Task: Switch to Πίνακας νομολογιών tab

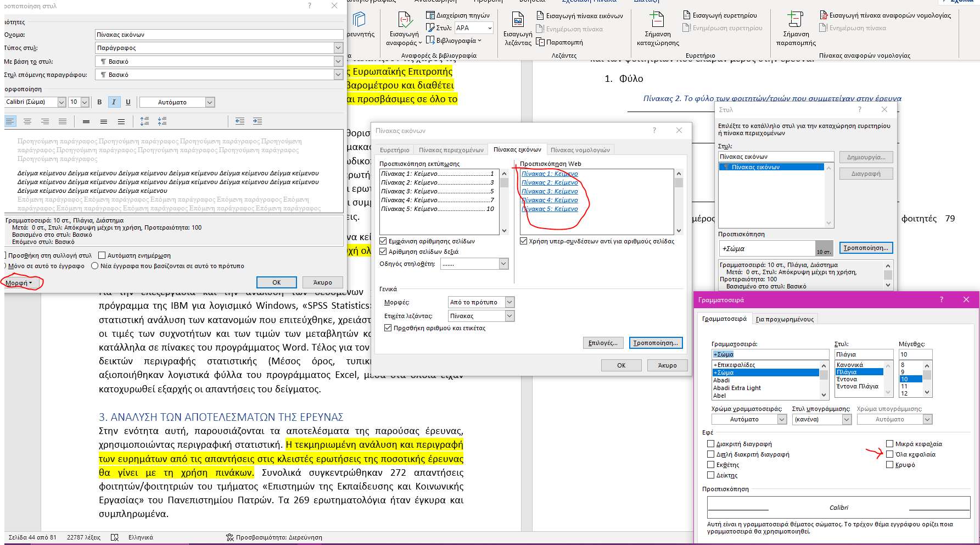Action: click(x=580, y=150)
